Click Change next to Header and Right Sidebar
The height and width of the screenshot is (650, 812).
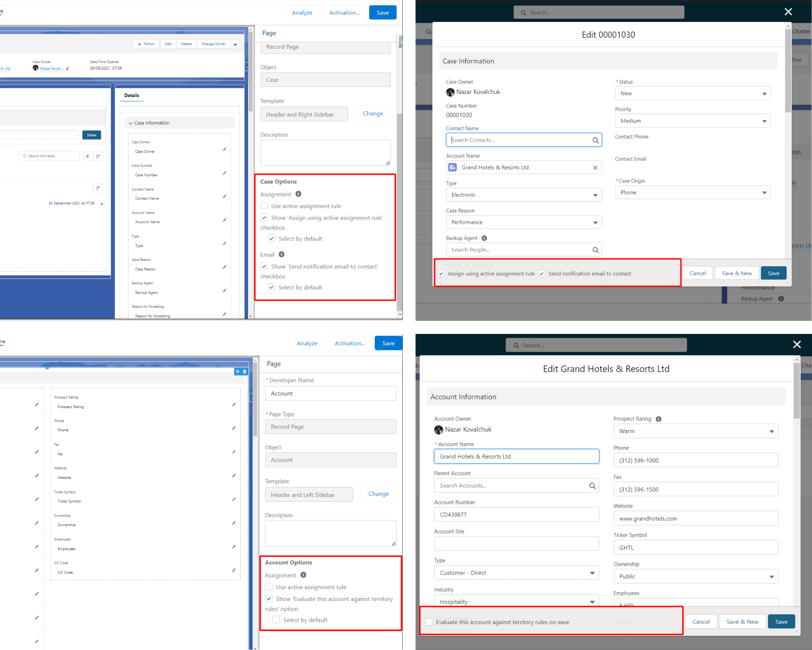(x=373, y=114)
